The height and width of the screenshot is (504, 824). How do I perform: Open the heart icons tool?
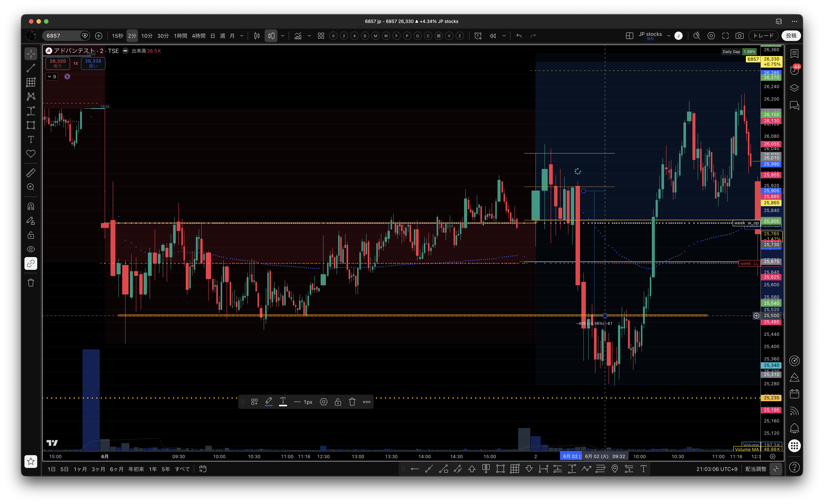pyautogui.click(x=31, y=154)
